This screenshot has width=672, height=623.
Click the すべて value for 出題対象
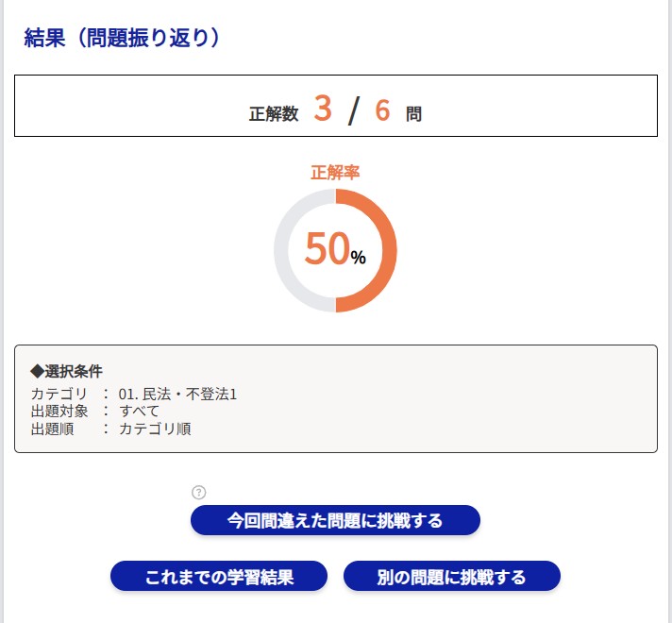coord(140,411)
